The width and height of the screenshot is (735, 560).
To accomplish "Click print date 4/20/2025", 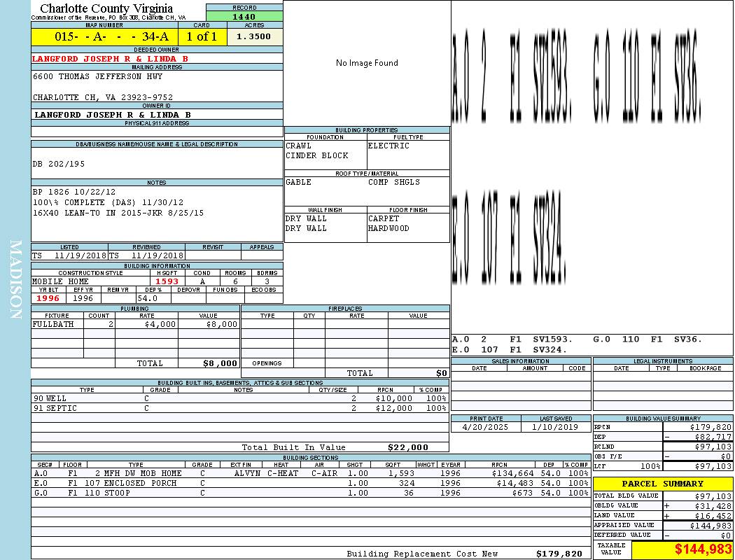I will tap(485, 428).
